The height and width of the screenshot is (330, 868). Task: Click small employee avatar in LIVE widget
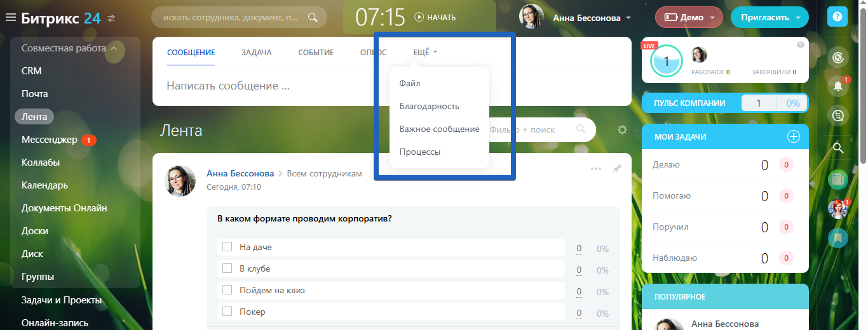[699, 55]
